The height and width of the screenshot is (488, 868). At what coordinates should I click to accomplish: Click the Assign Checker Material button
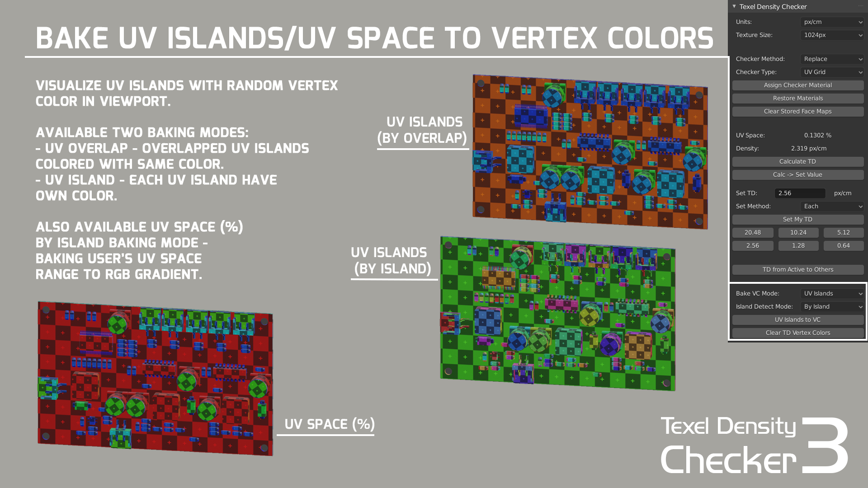click(797, 84)
